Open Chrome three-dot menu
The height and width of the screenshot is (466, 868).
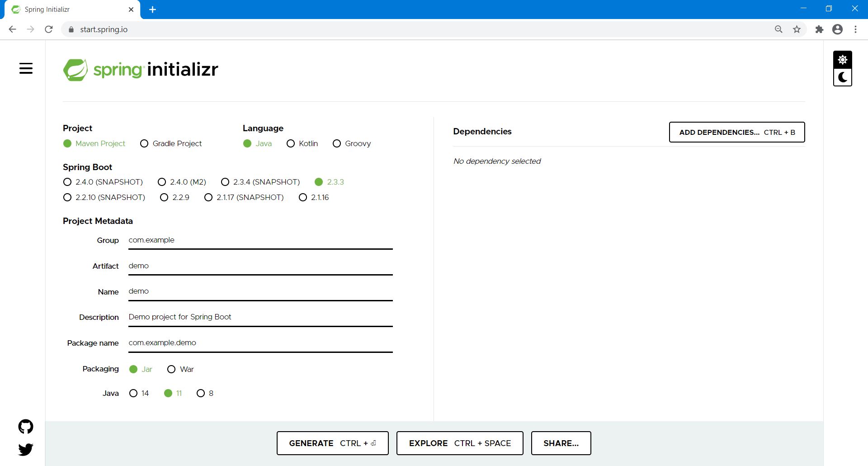coord(855,29)
